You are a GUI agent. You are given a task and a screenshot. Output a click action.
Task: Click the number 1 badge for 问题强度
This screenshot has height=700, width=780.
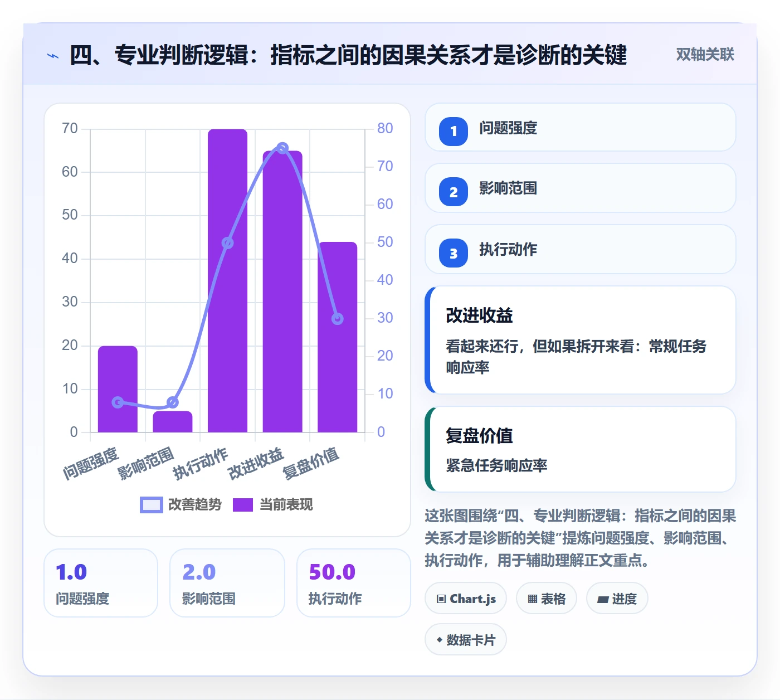454,132
